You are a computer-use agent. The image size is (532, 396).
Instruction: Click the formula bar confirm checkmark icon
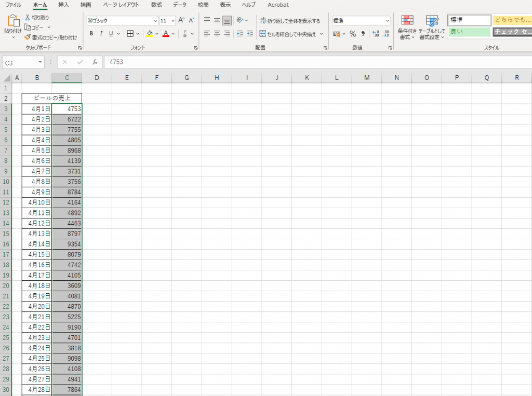pyautogui.click(x=80, y=62)
